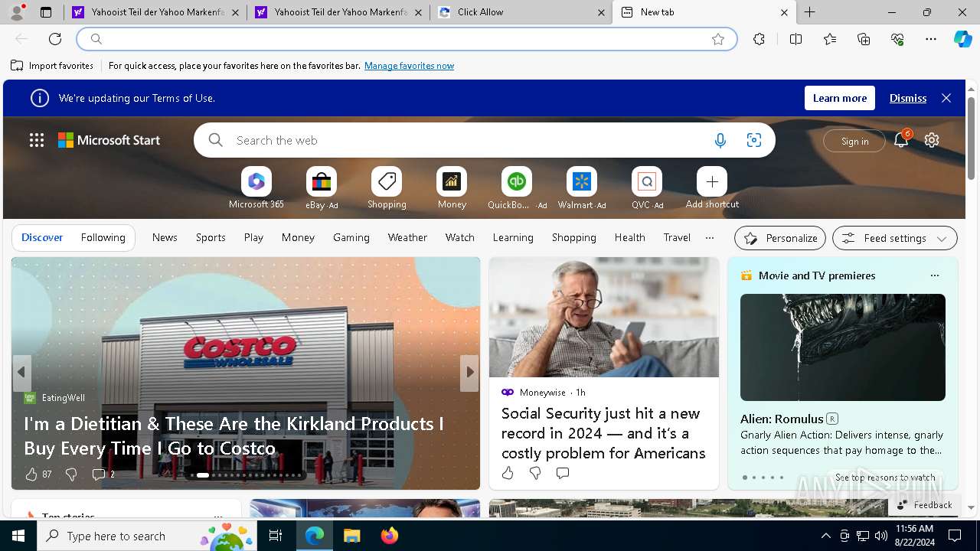This screenshot has height=551, width=980.
Task: Open the Favorites list icon
Action: (830, 39)
